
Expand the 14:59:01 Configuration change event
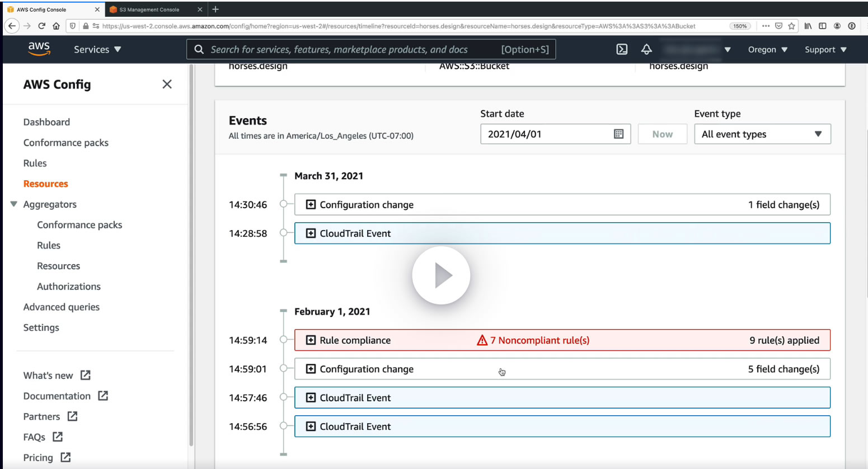pos(311,369)
